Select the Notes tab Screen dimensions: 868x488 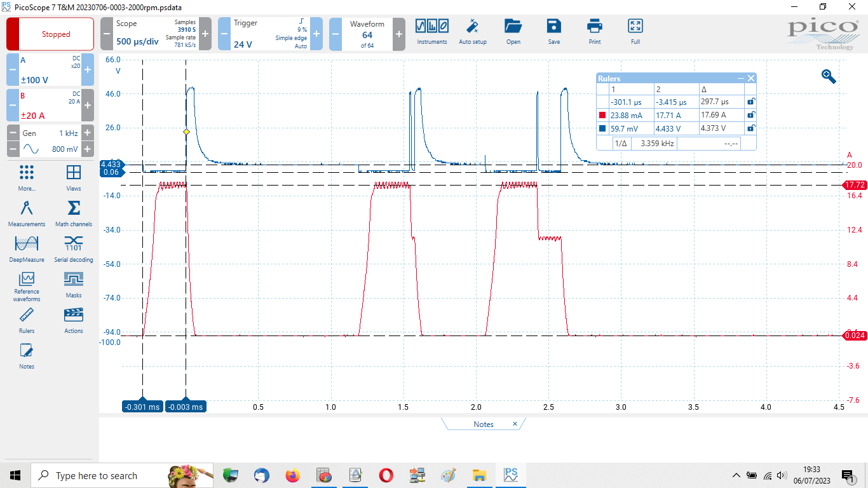coord(483,424)
